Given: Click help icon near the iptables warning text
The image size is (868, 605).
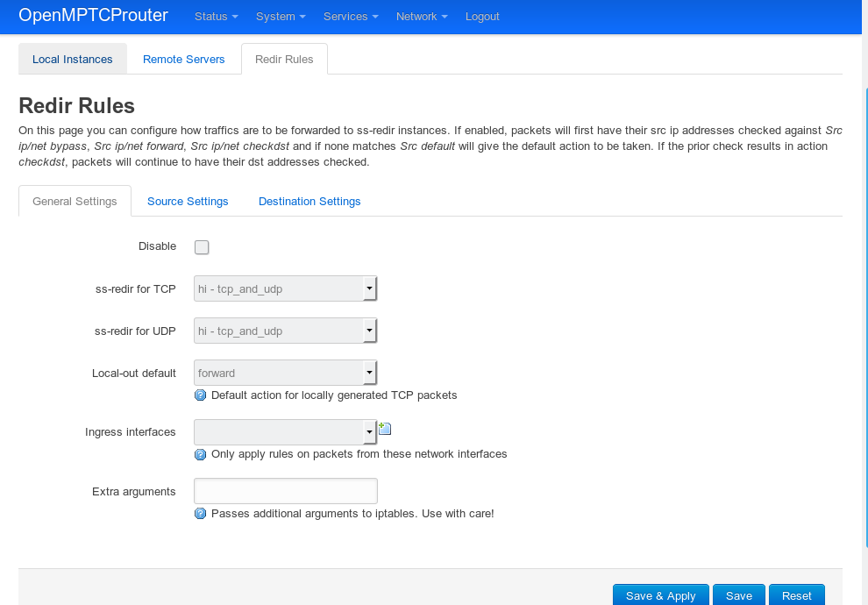Looking at the screenshot, I should coord(200,513).
